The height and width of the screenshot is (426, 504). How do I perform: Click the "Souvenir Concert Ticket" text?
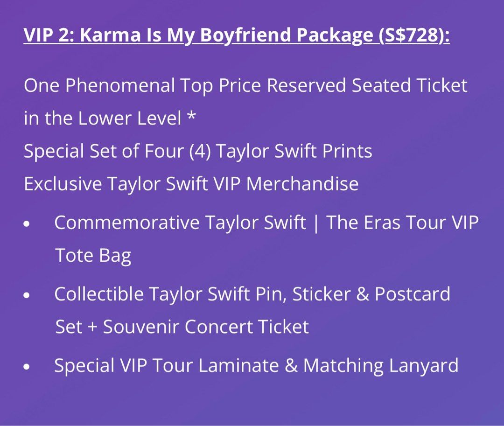pyautogui.click(x=206, y=327)
